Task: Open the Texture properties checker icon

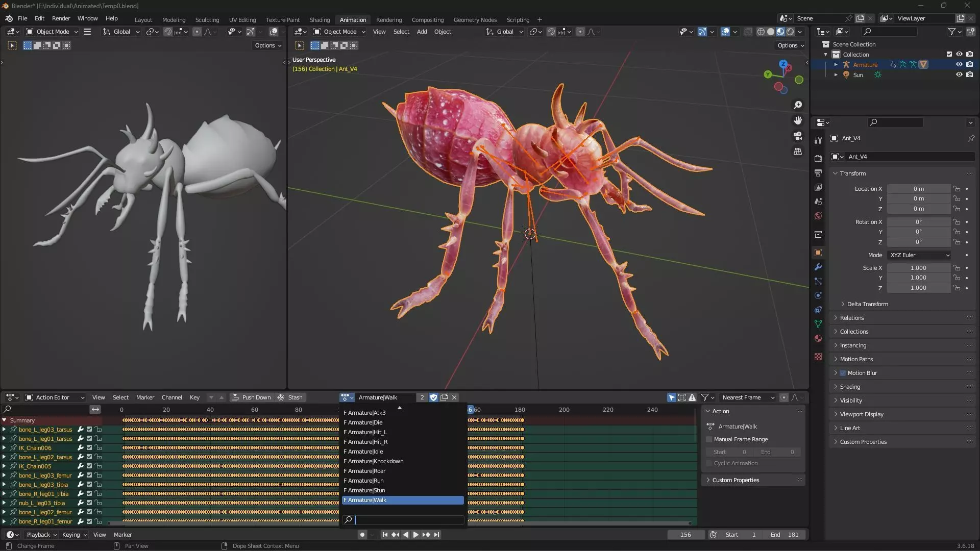Action: (818, 357)
